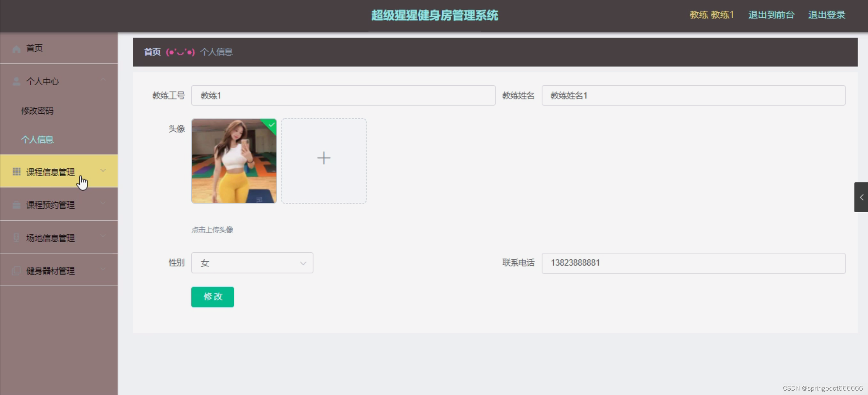Screen dimensions: 868x395
Task: Open the 性别 dropdown showing 女
Action: [x=252, y=263]
